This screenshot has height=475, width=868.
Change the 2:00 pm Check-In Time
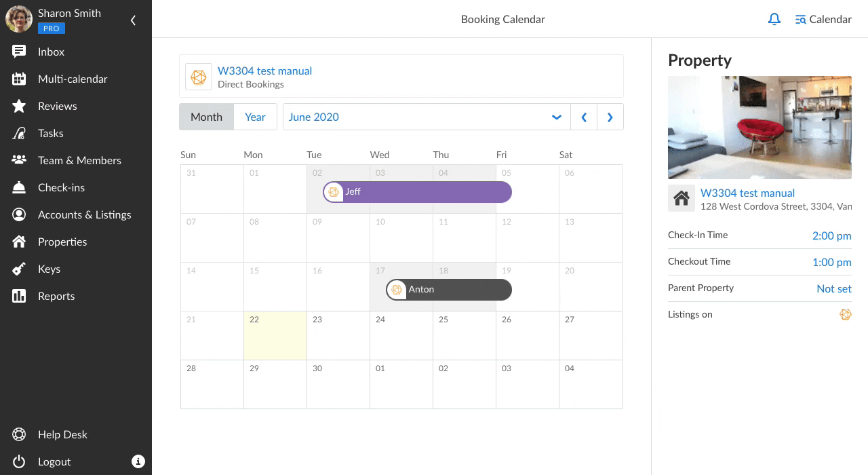tap(831, 236)
